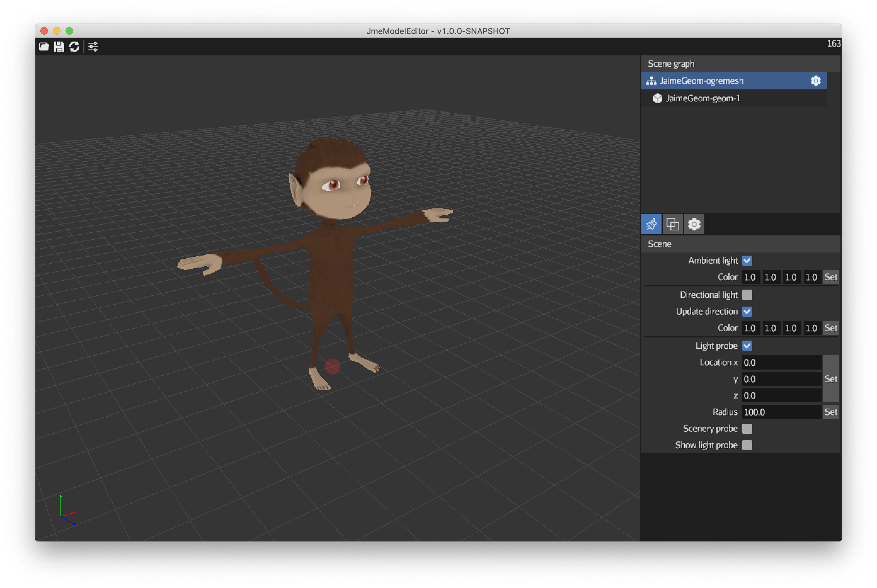The image size is (877, 588).
Task: Disable the Ambient light checkbox
Action: point(747,260)
